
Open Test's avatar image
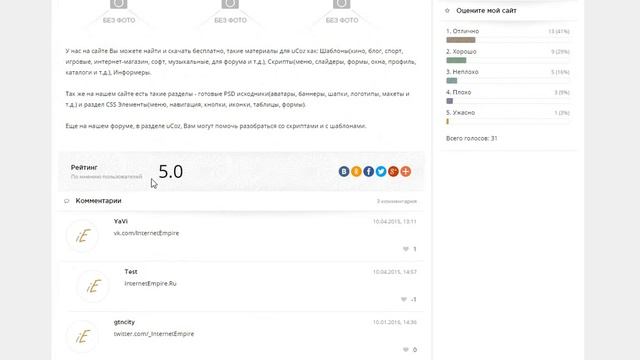pyautogui.click(x=93, y=286)
